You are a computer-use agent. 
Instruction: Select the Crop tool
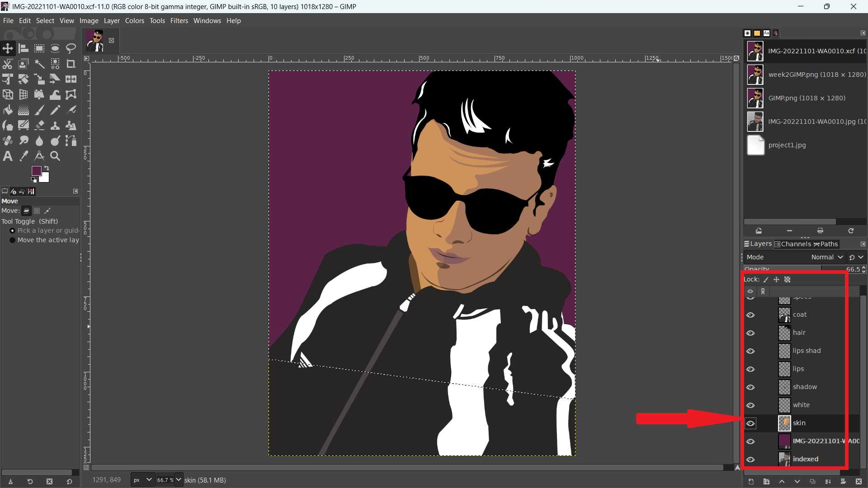(x=71, y=64)
